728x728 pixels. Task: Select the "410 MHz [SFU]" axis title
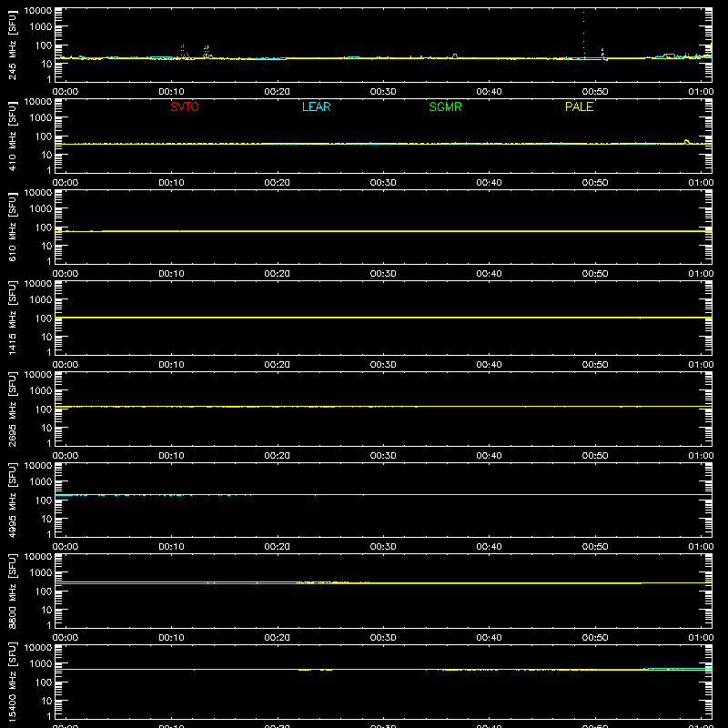click(x=12, y=136)
